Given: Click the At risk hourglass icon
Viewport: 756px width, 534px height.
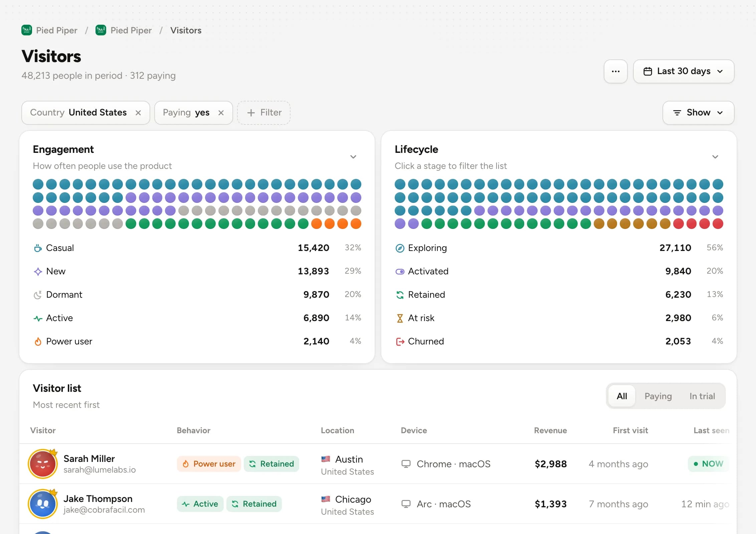Looking at the screenshot, I should point(400,318).
